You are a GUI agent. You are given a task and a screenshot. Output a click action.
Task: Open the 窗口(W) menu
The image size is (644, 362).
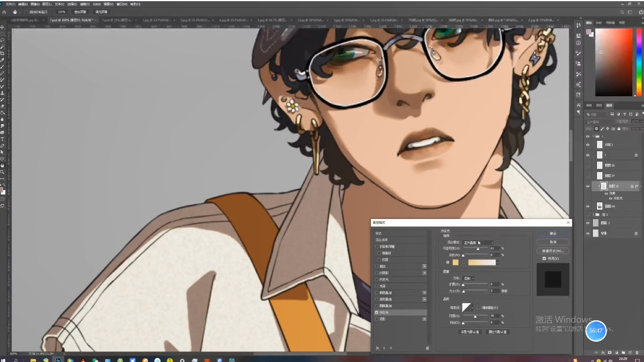click(x=122, y=4)
